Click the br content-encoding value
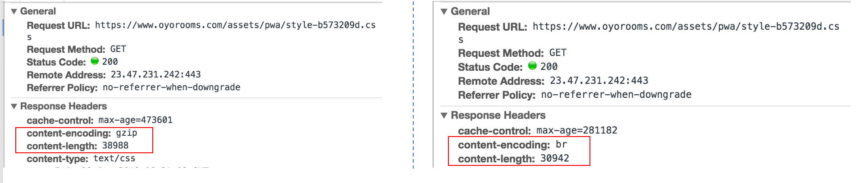The image size is (868, 183). pyautogui.click(x=561, y=145)
